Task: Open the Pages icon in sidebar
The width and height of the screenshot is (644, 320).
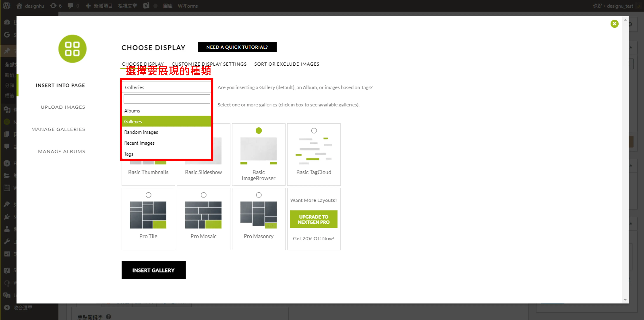Action: [7, 134]
